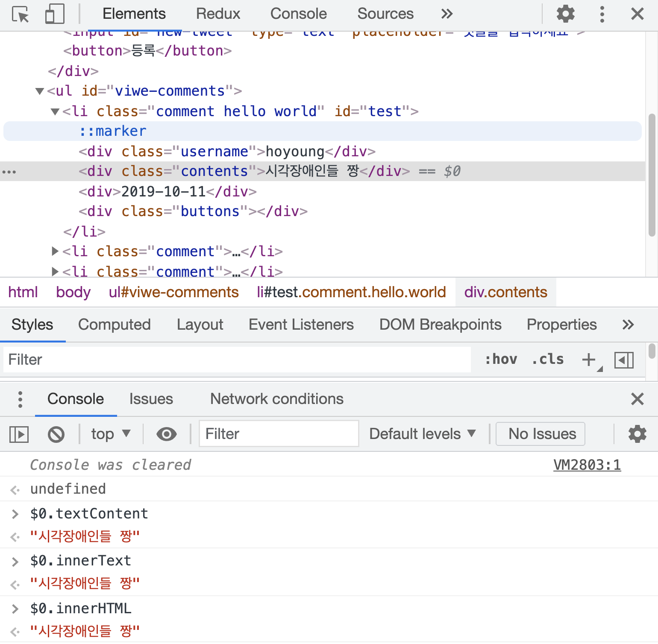Open the Sources tab
Viewport: 658px width, 644px height.
click(x=385, y=14)
